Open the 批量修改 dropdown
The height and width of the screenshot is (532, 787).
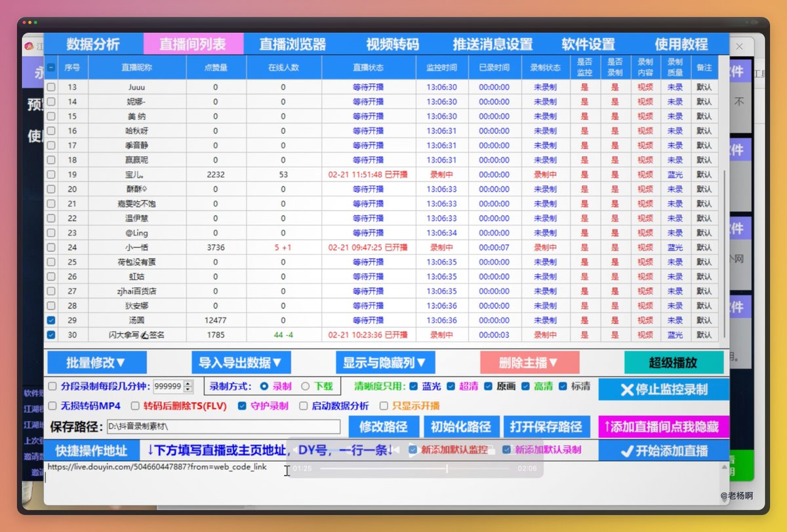click(x=96, y=362)
